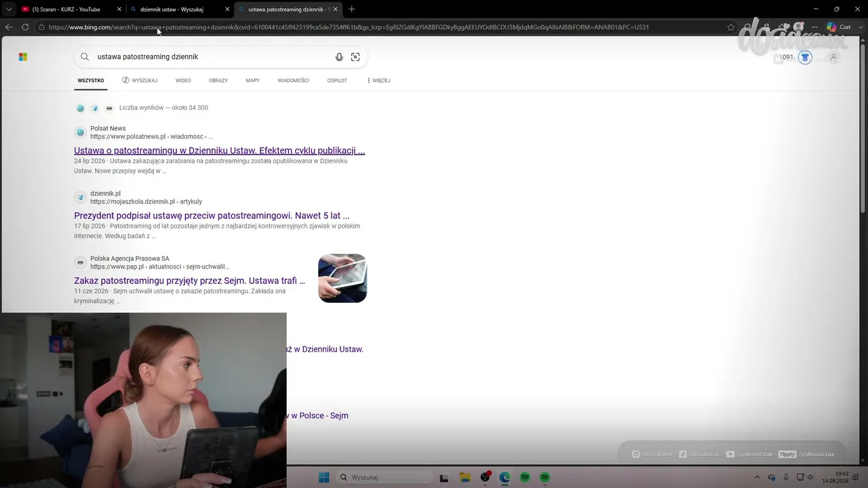The width and height of the screenshot is (868, 488).
Task: Open the first Spotify taskbar icon
Action: (525, 477)
